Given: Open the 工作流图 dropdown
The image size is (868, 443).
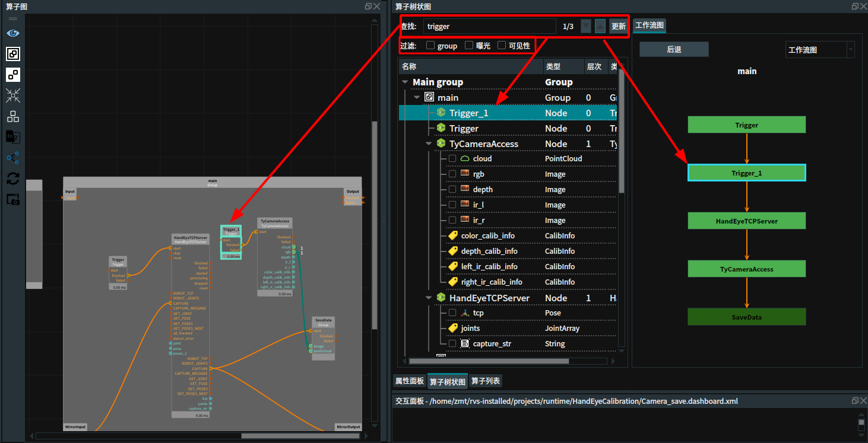Looking at the screenshot, I should pyautogui.click(x=820, y=50).
